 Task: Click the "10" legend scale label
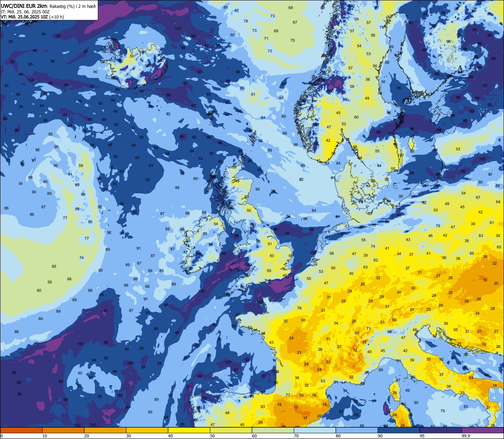(44, 436)
